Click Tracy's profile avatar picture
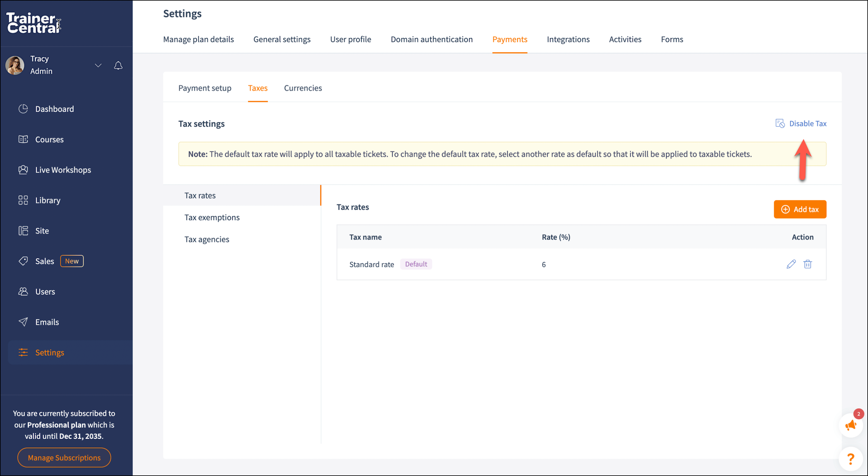This screenshot has height=476, width=868. [15, 65]
